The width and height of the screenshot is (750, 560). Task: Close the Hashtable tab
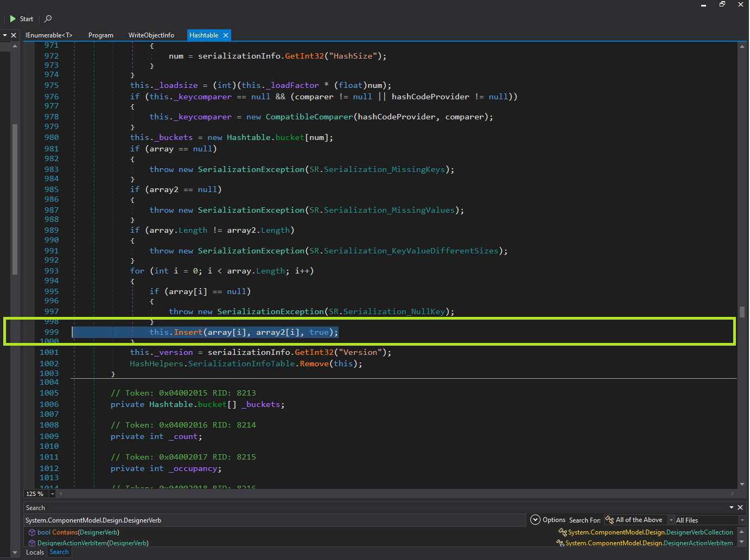coord(226,35)
